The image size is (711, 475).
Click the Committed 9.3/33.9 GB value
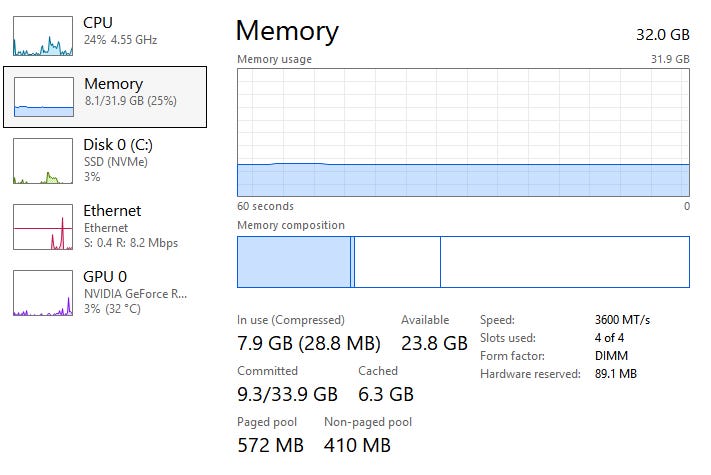pos(287,394)
